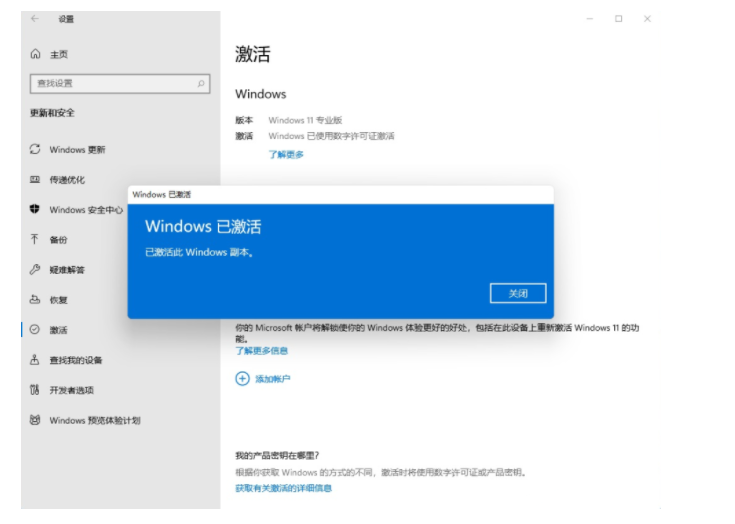Go to 疑难解答 page
Viewport: 735px width, 524px height.
67,270
